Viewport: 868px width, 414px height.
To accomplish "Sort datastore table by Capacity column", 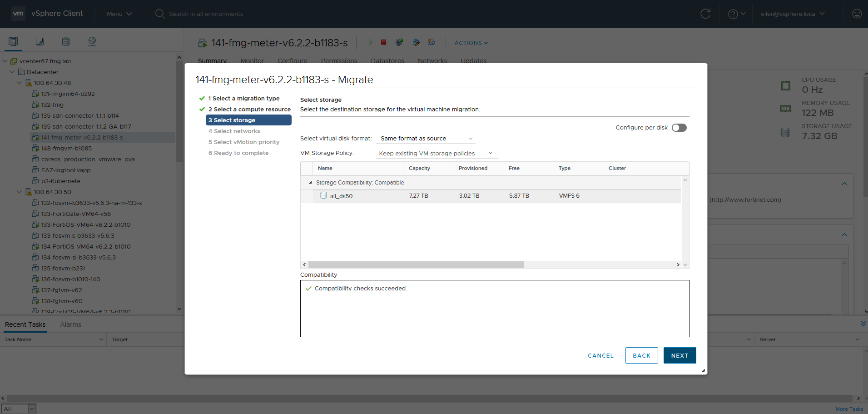I will click(x=419, y=168).
